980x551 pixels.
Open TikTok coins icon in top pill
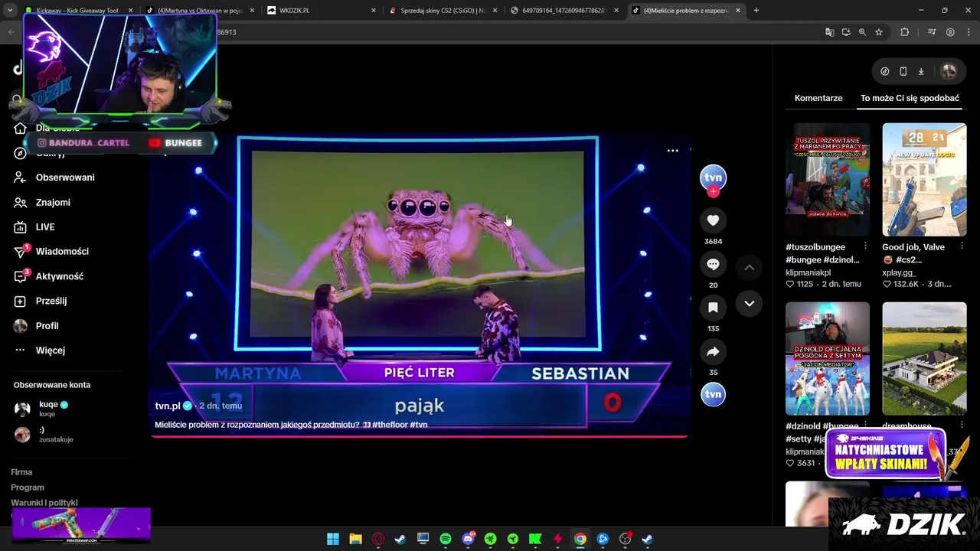pyautogui.click(x=885, y=71)
